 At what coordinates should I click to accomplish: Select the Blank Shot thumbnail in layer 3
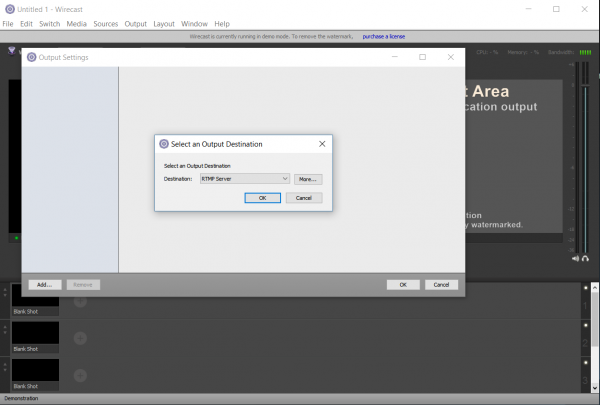pos(35,375)
